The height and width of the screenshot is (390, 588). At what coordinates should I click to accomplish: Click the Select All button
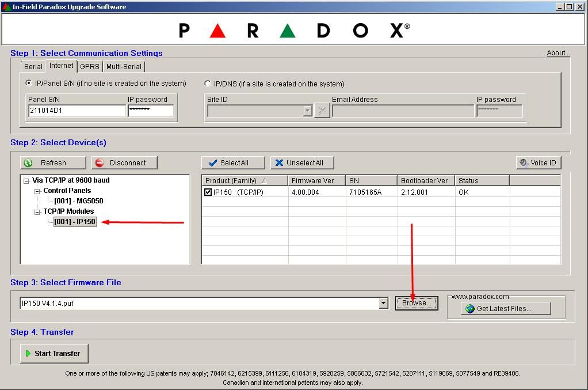coord(233,162)
